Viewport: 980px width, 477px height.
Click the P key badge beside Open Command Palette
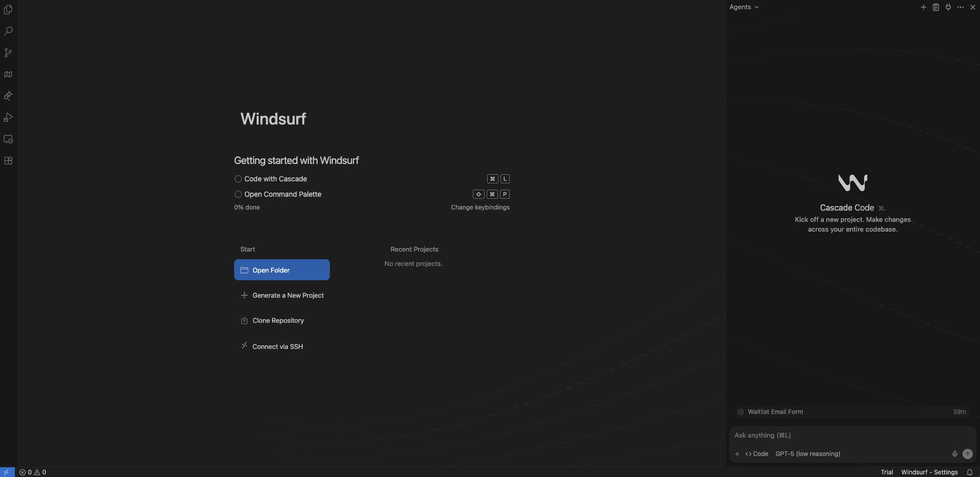(x=505, y=194)
